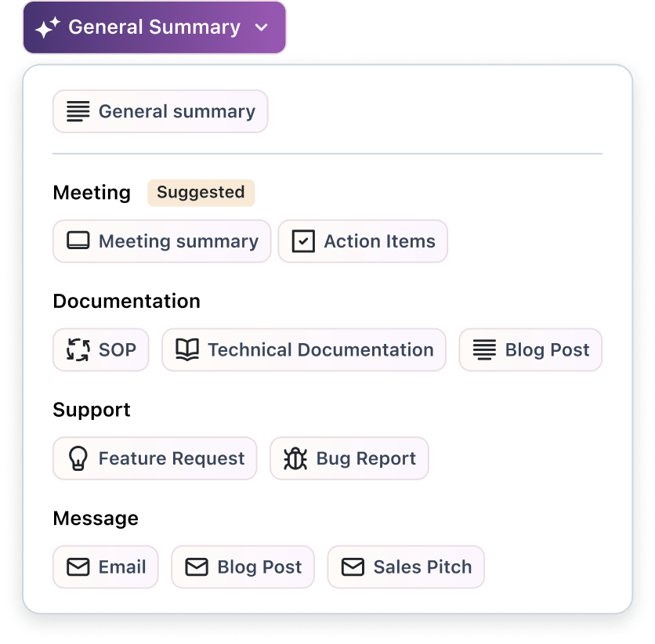Click the Email envelope icon
The image size is (655, 644).
78,567
